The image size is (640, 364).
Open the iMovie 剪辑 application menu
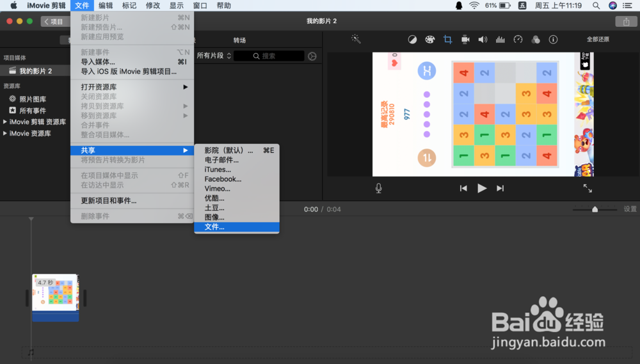[46, 5]
